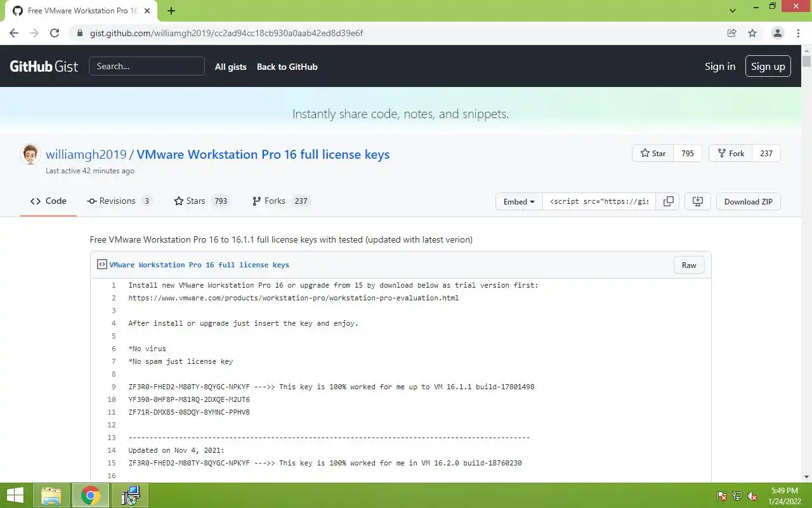Open a new tab with plus icon

(x=171, y=11)
